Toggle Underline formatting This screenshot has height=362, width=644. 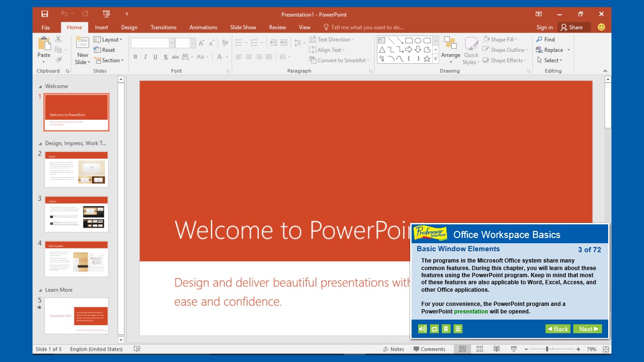155,57
